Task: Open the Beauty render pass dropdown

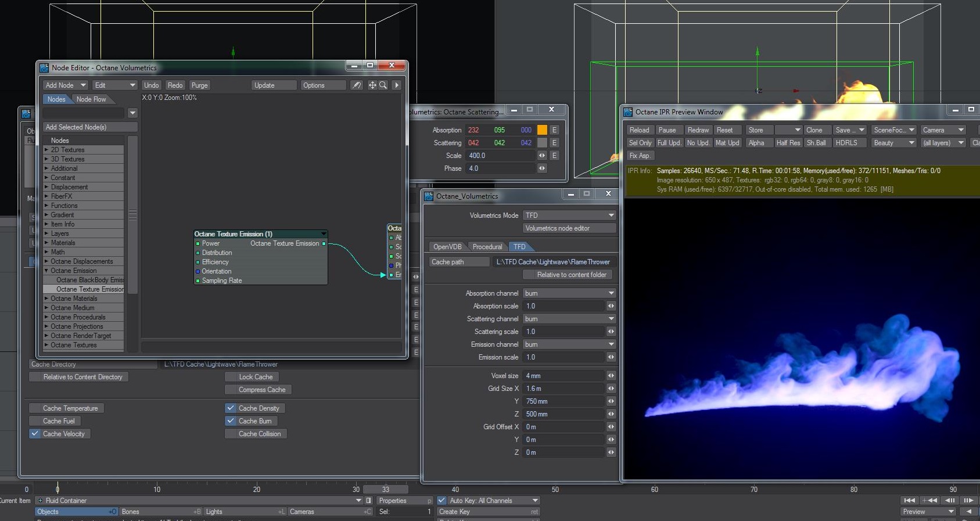Action: (893, 143)
